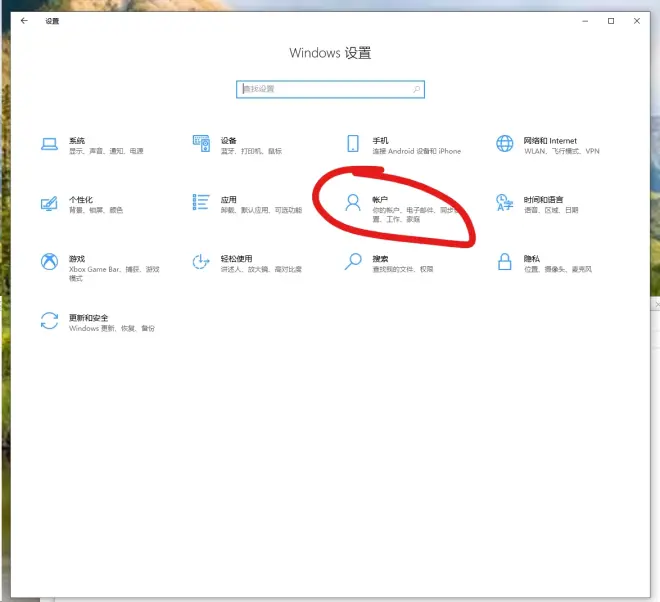The height and width of the screenshot is (602, 660).
Task: Close the 设置 window
Action: [637, 21]
